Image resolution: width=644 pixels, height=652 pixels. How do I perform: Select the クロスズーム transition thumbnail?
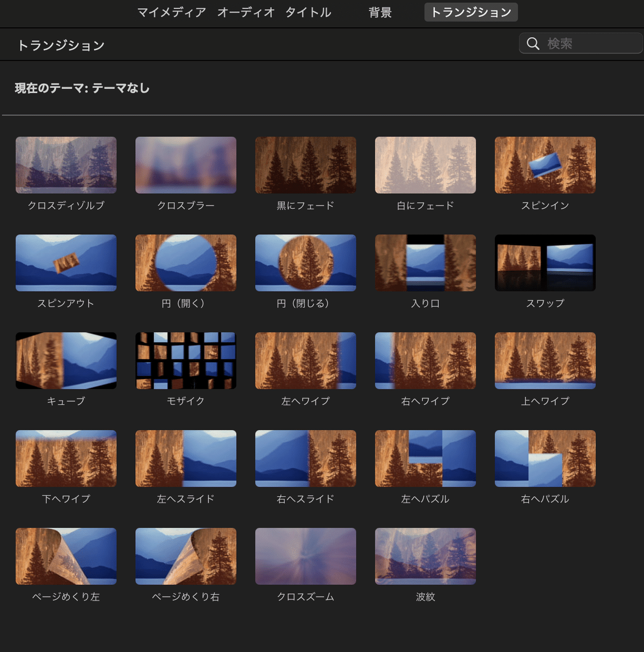point(305,556)
